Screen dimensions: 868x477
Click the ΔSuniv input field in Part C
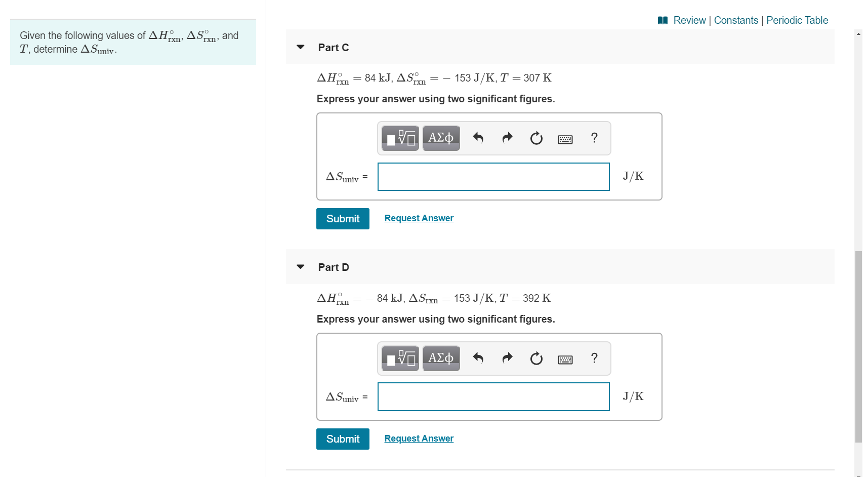pyautogui.click(x=493, y=176)
